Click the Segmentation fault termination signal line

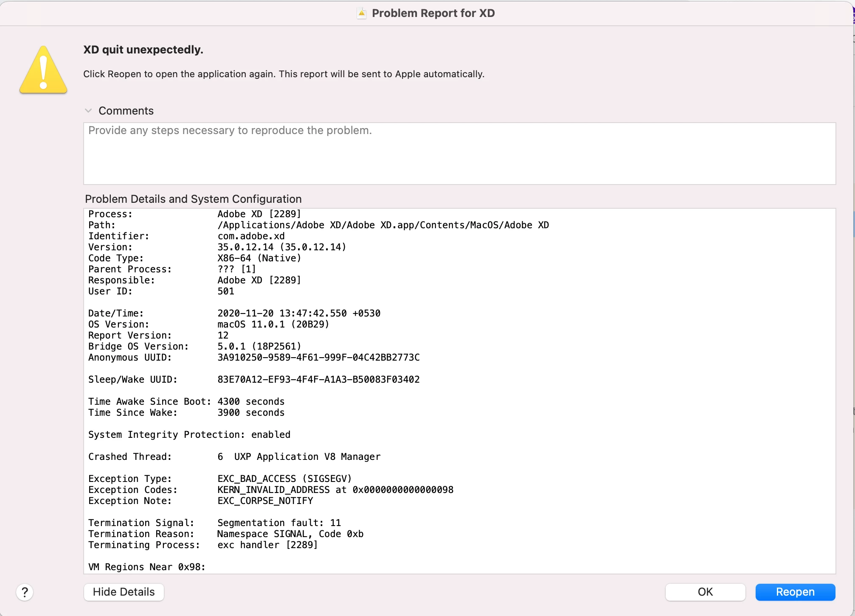pyautogui.click(x=279, y=523)
